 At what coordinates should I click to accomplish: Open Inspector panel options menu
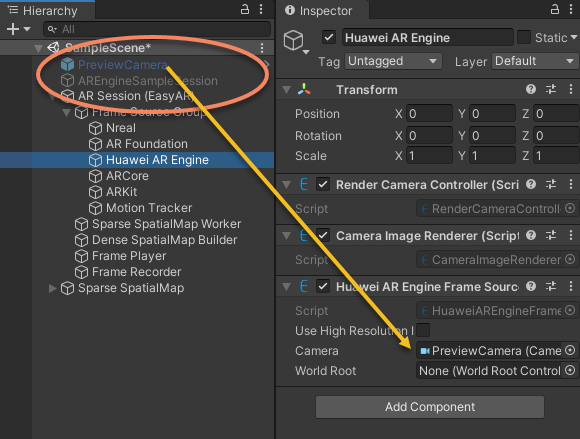pos(571,9)
